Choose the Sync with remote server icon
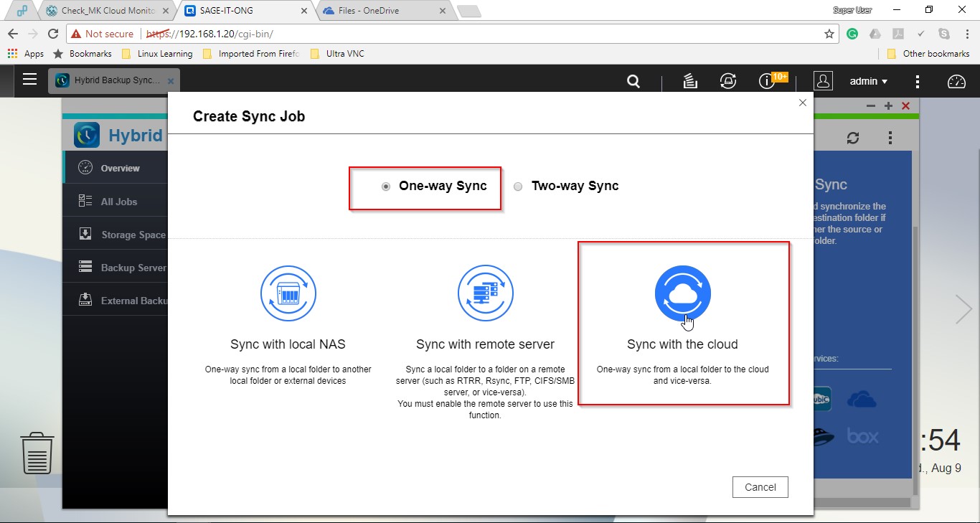The image size is (980, 523). (x=485, y=293)
